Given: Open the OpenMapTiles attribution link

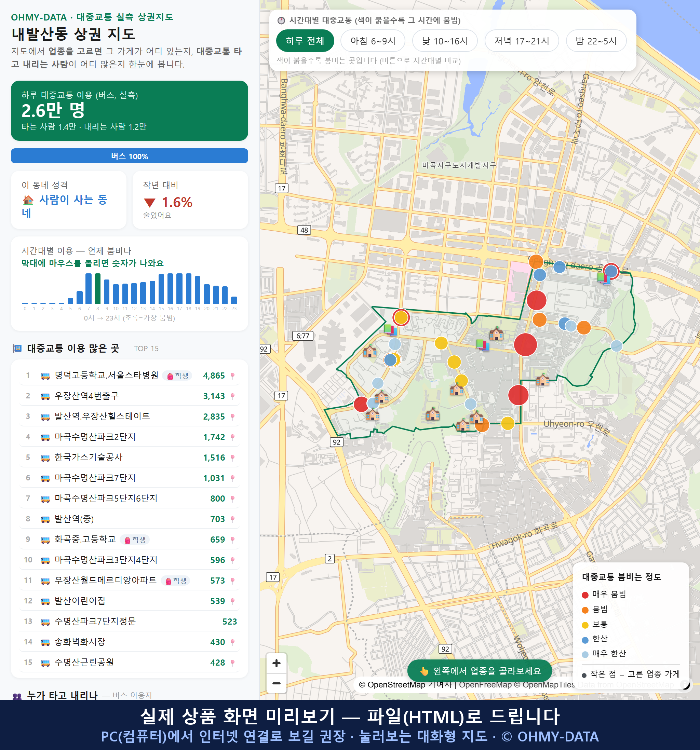Looking at the screenshot, I should pos(544,685).
